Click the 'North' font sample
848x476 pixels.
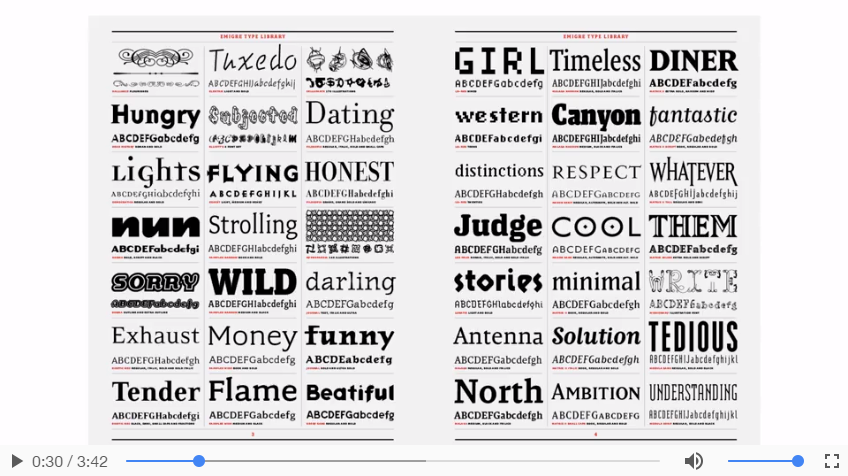coord(498,391)
